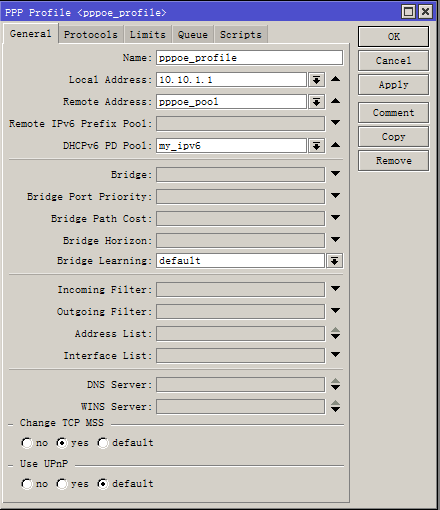Viewport: 440px width, 510px height.
Task: Remove the pppoe_profile
Action: click(393, 161)
